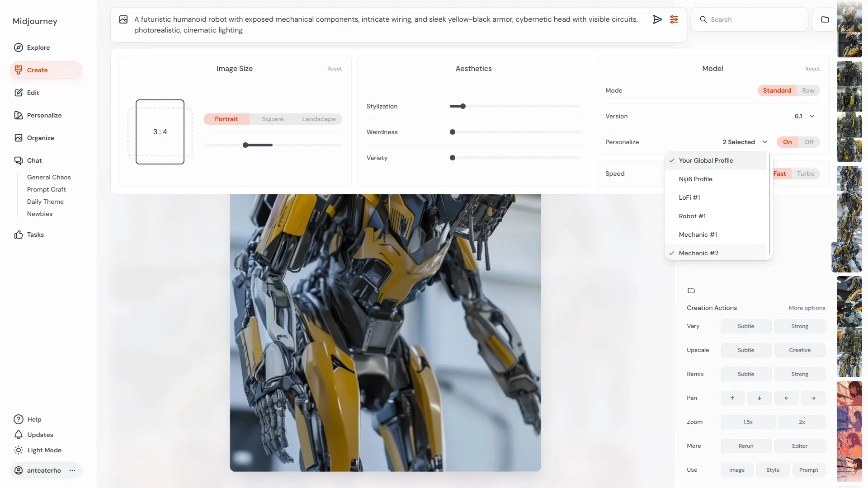Viewport: 868px width, 488px height.
Task: Click the Stylization slider handle
Action: (463, 106)
